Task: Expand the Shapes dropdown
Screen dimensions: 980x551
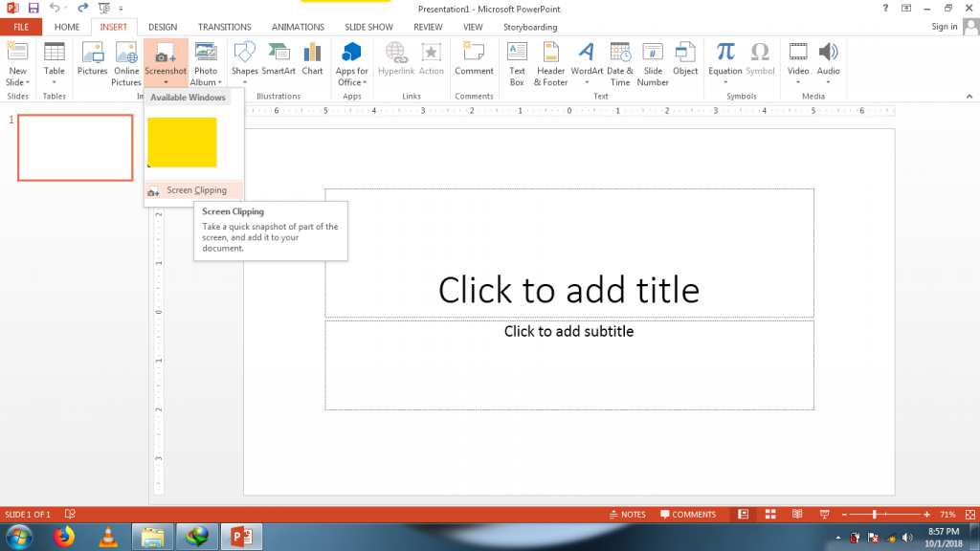Action: point(244,82)
